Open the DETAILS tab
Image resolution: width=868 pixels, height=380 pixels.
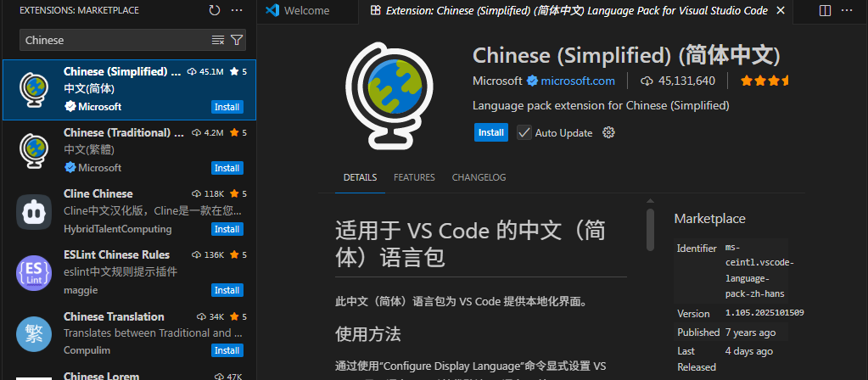(x=360, y=177)
